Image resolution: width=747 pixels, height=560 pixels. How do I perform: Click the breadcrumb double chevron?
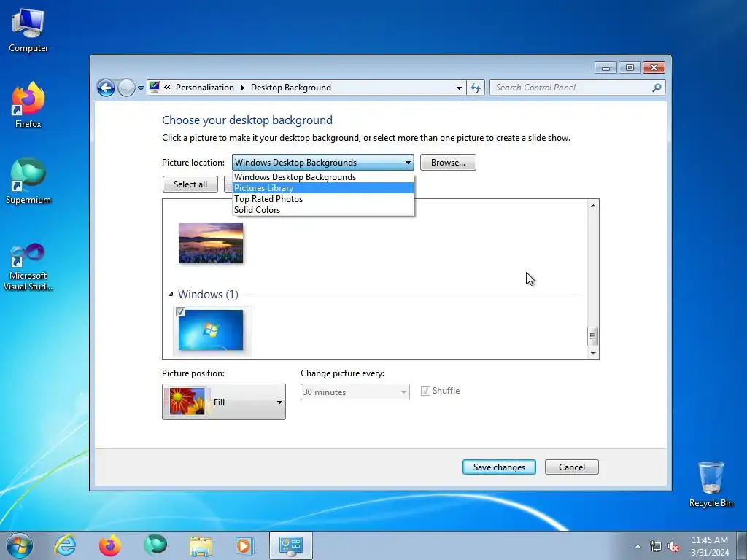point(167,87)
